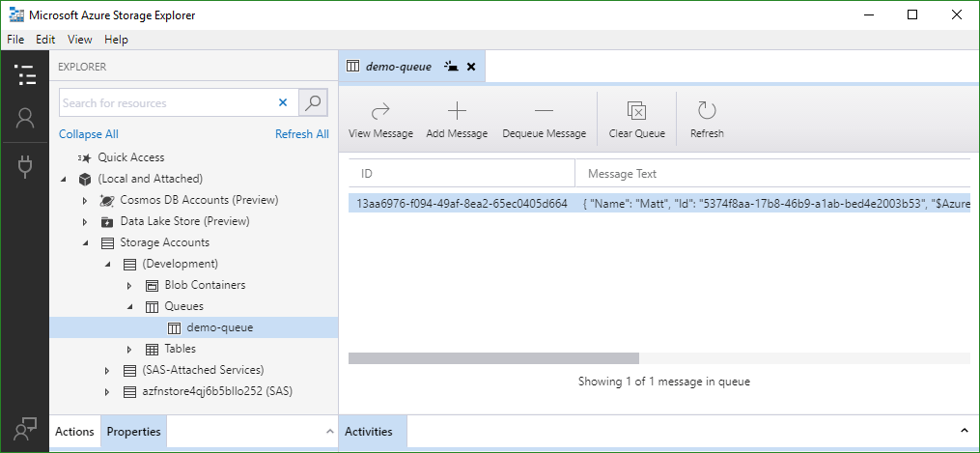The image size is (980, 453).
Task: Click the pin icon on demo-queue tab
Action: click(451, 67)
